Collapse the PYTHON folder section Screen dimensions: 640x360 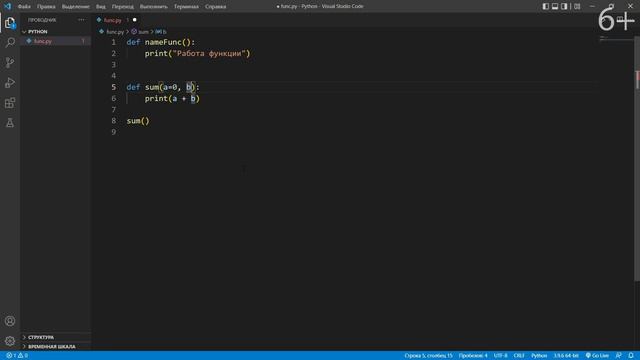(x=56, y=31)
